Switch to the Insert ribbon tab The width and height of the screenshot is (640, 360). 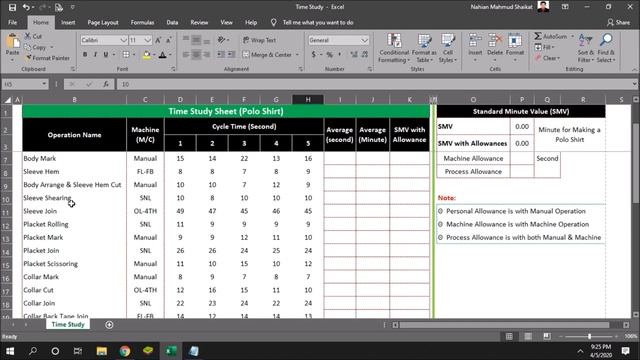pos(68,22)
